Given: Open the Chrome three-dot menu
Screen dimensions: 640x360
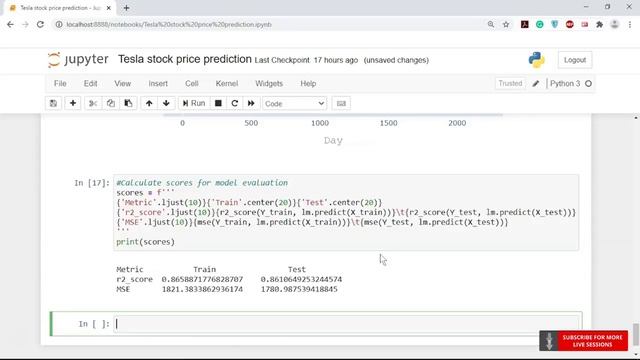Looking at the screenshot, I should 630,24.
